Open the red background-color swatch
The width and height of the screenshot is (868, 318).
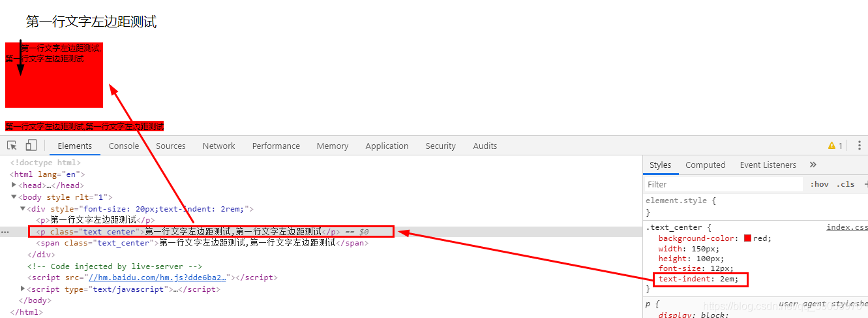[747, 238]
